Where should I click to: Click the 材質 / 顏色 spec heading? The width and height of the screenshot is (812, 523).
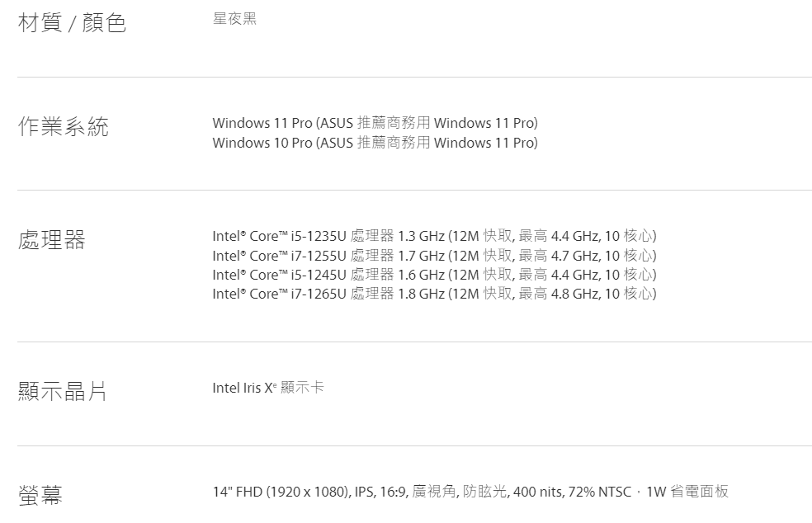(x=72, y=23)
